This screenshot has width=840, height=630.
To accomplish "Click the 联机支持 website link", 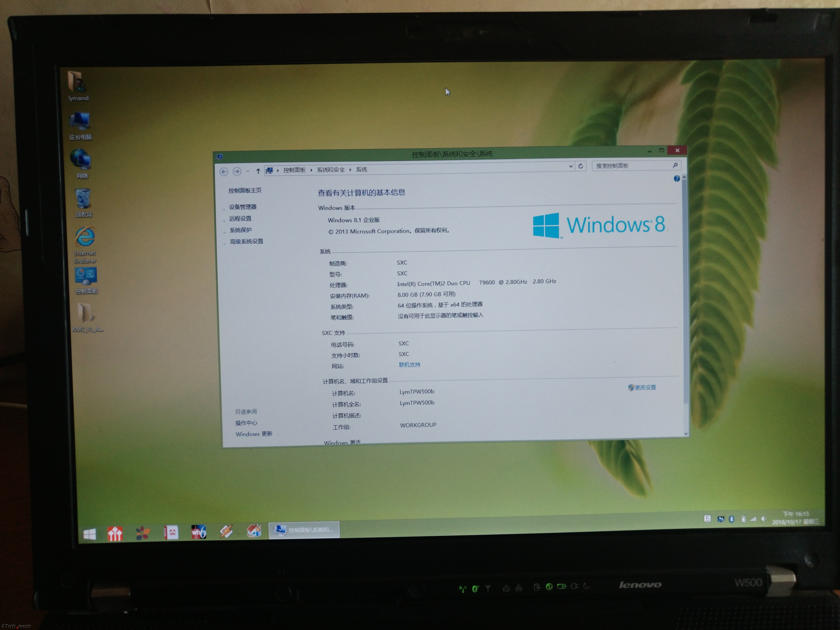I will point(409,364).
